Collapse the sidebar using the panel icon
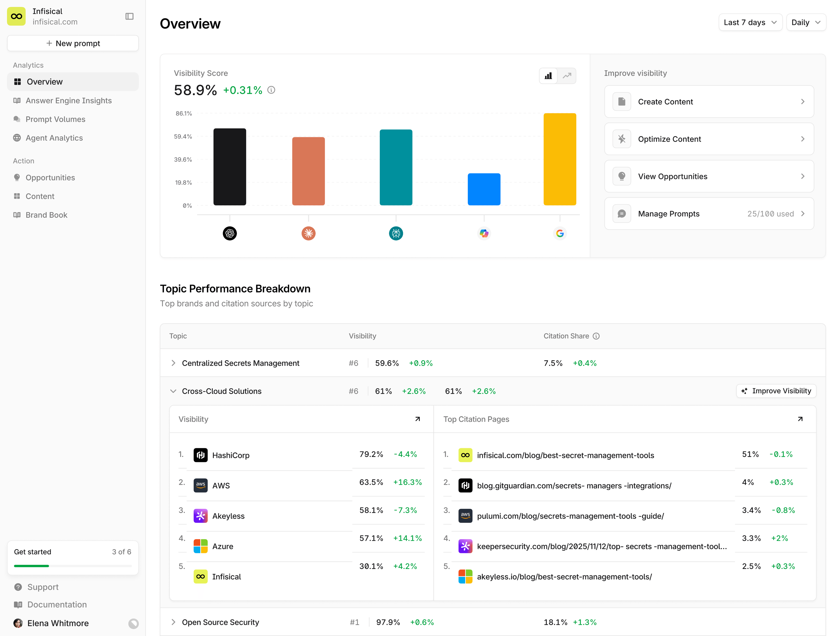This screenshot has height=636, width=840. 129,16
